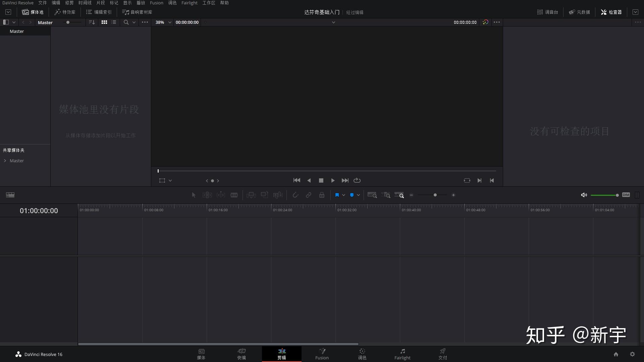Toggle bypass color grades icon
This screenshot has height=362, width=644.
(x=485, y=22)
